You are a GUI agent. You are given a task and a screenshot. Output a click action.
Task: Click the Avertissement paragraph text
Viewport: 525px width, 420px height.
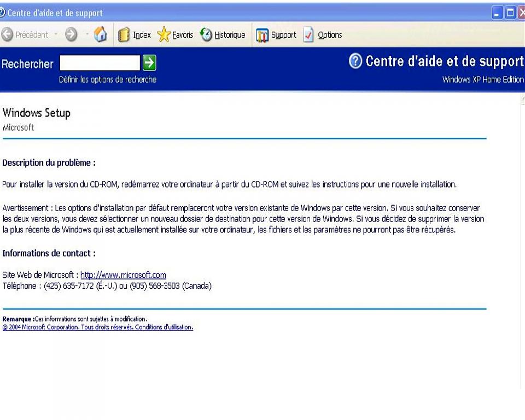[x=243, y=219]
